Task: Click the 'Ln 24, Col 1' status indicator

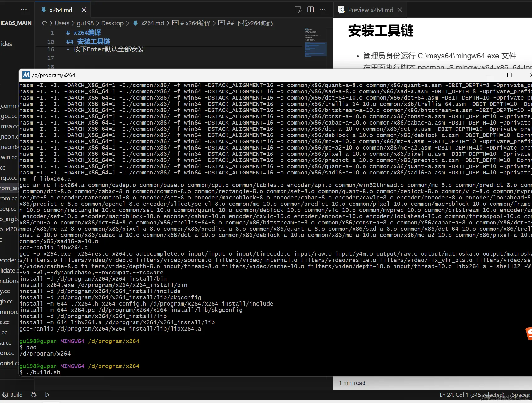Action: (x=472, y=395)
